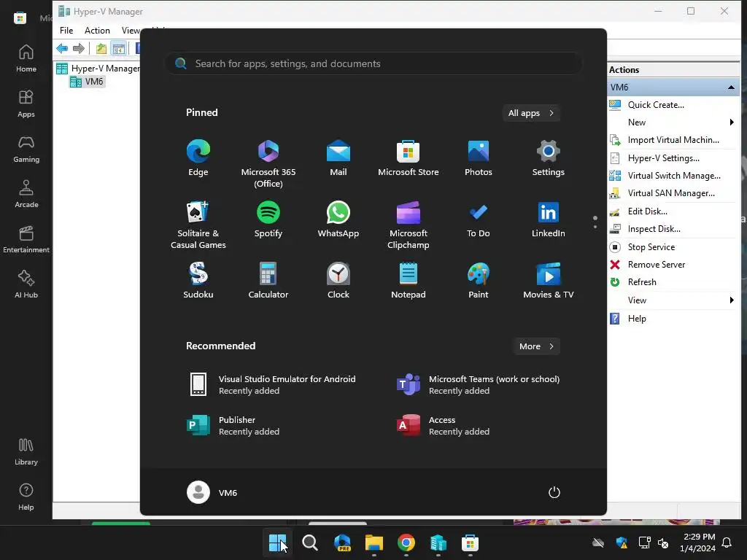Show All apps list
This screenshot has height=560, width=747.
click(x=531, y=113)
